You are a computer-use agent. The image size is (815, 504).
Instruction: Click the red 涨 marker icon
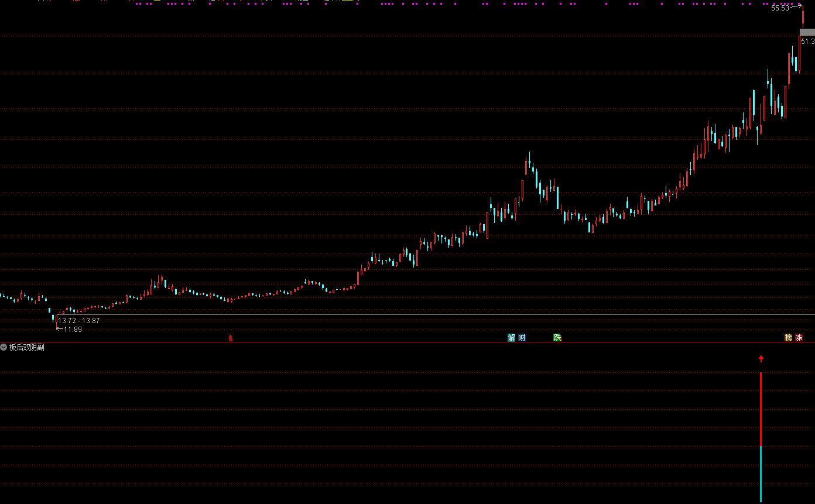click(x=799, y=338)
